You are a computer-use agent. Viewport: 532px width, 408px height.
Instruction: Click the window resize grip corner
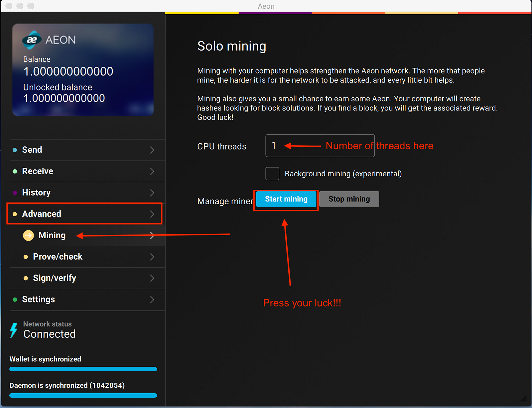tap(524, 398)
